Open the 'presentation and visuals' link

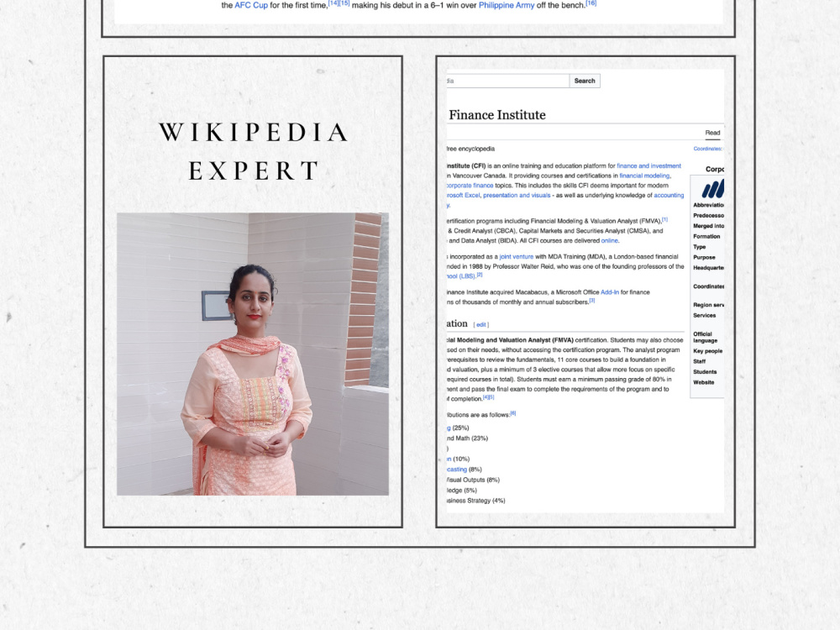coord(517,196)
